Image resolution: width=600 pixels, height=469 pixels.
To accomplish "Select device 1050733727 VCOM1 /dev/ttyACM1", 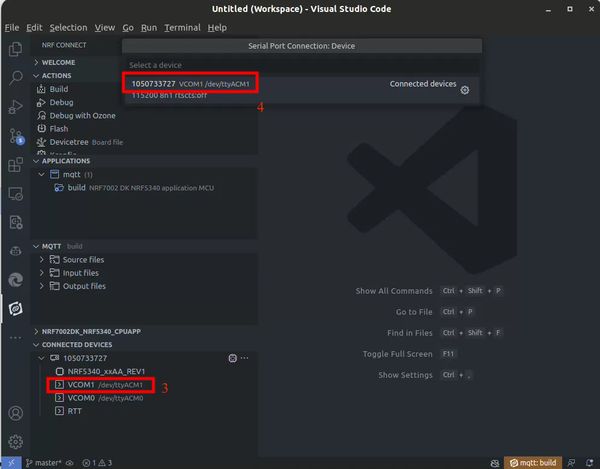I will (302, 90).
